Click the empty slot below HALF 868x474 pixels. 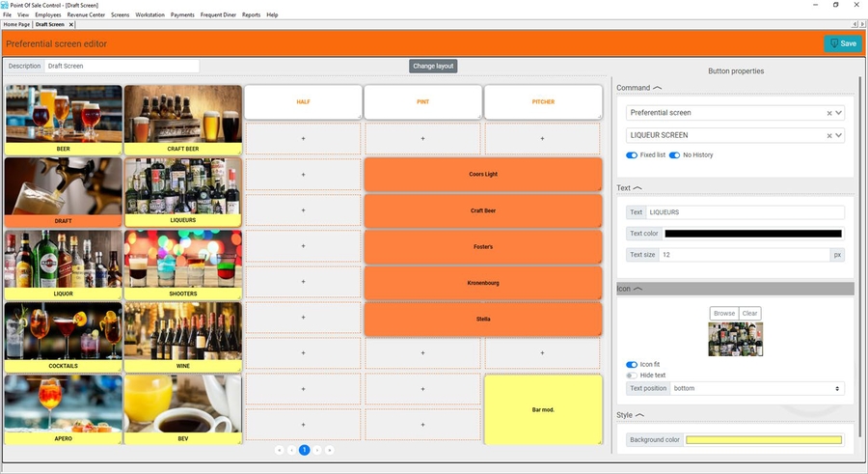[303, 139]
